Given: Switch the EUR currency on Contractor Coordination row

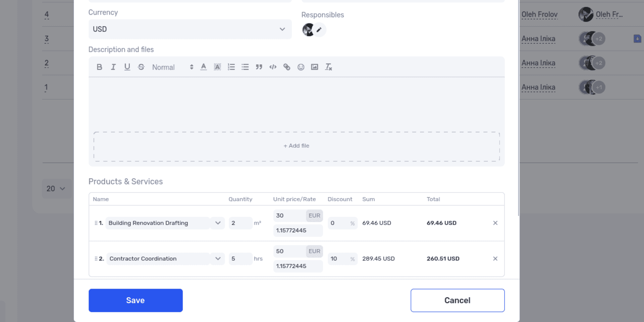Looking at the screenshot, I should [x=314, y=251].
